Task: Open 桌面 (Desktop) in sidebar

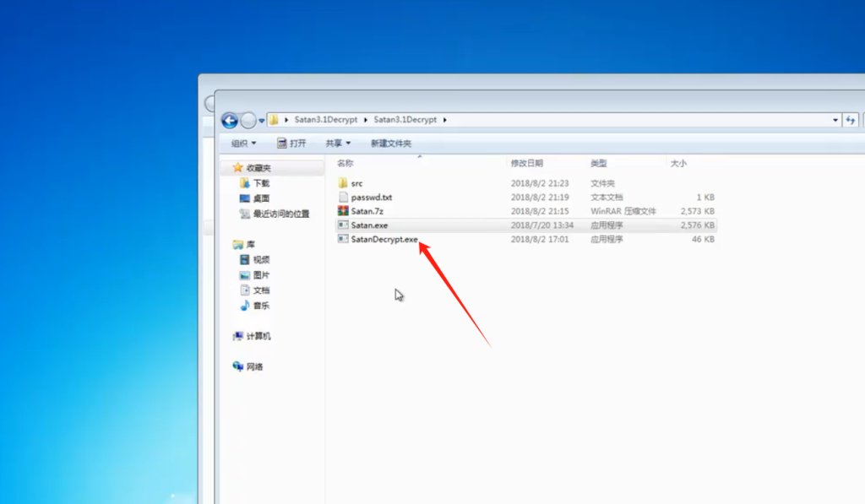Action: click(x=261, y=199)
